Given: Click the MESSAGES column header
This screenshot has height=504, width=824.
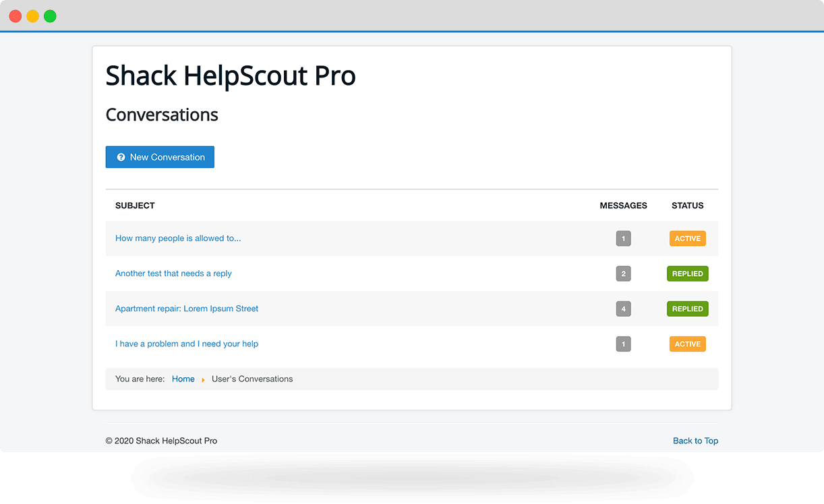Looking at the screenshot, I should coord(623,206).
